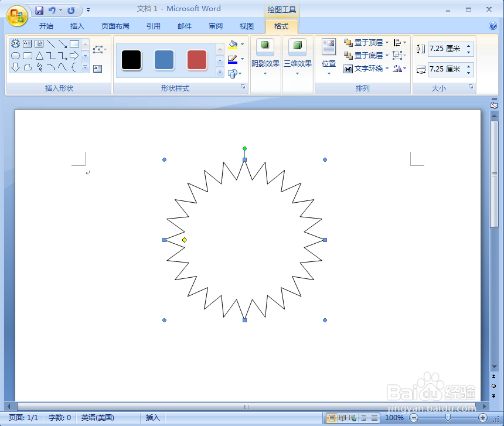Toggle the ruler button above scrollbar
504x426 pixels.
[x=494, y=105]
